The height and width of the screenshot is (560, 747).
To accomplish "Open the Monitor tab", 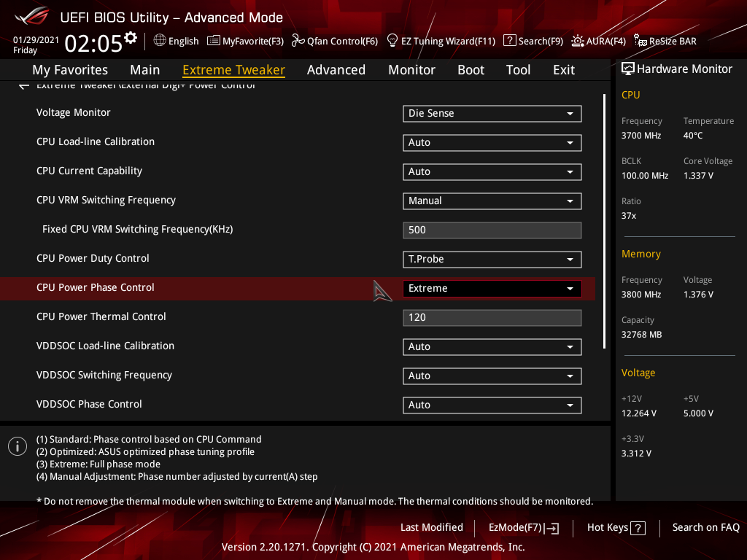I will (411, 70).
